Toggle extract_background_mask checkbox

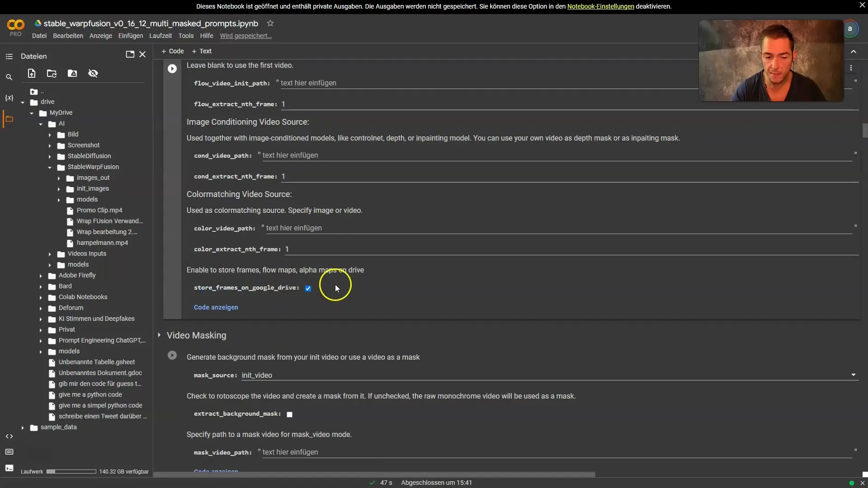[x=290, y=413]
